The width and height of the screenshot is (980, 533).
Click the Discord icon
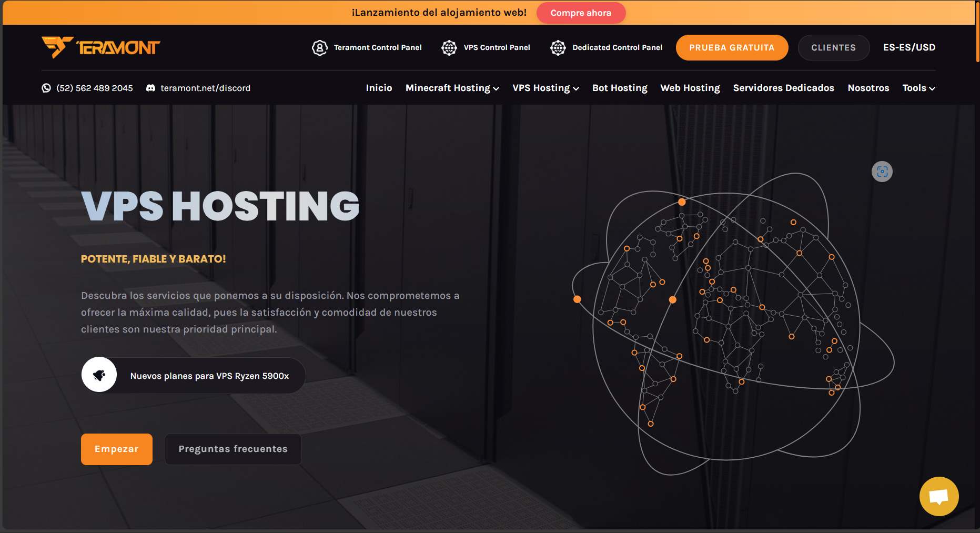pos(150,88)
